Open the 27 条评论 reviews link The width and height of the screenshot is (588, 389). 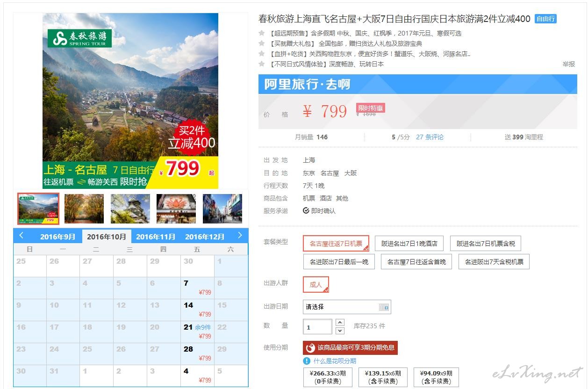tap(430, 137)
